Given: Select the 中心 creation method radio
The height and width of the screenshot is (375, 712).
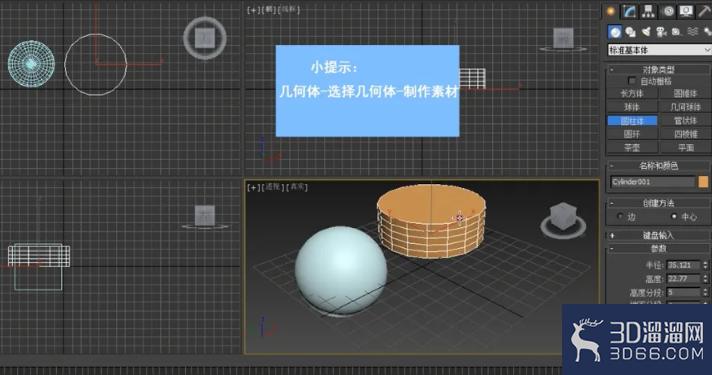Looking at the screenshot, I should click(674, 217).
